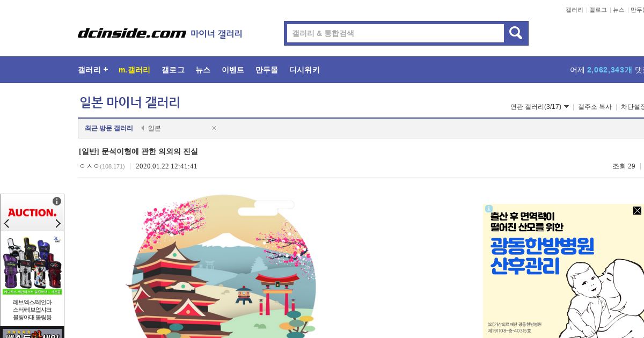Viewport: 644px width, 338px height.
Task: Open the m.갤러리 menu item
Action: (134, 70)
